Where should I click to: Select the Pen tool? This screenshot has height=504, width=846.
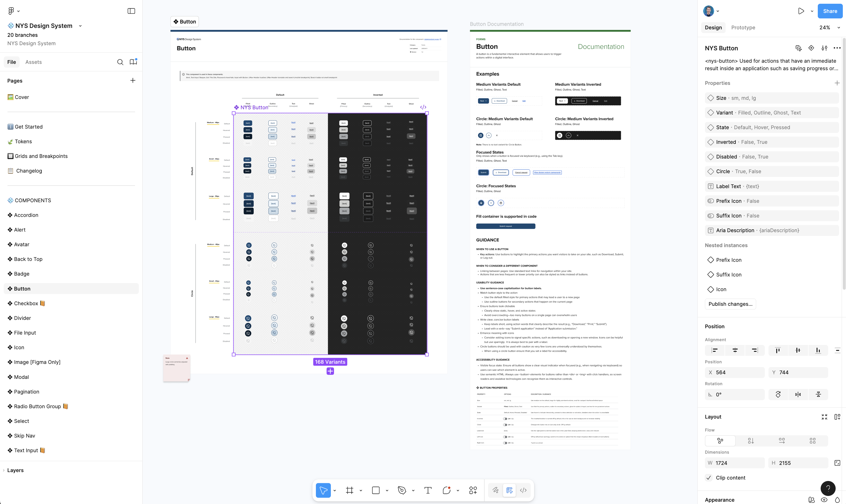pyautogui.click(x=403, y=490)
